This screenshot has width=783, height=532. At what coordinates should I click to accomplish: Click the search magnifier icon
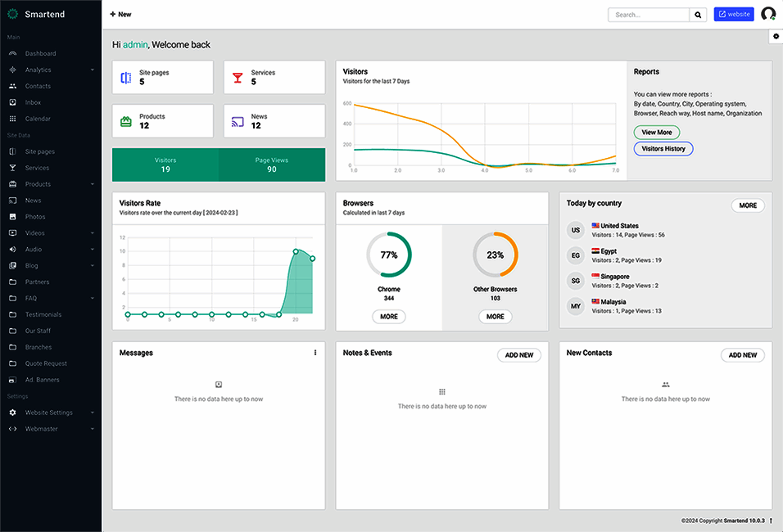pos(698,14)
